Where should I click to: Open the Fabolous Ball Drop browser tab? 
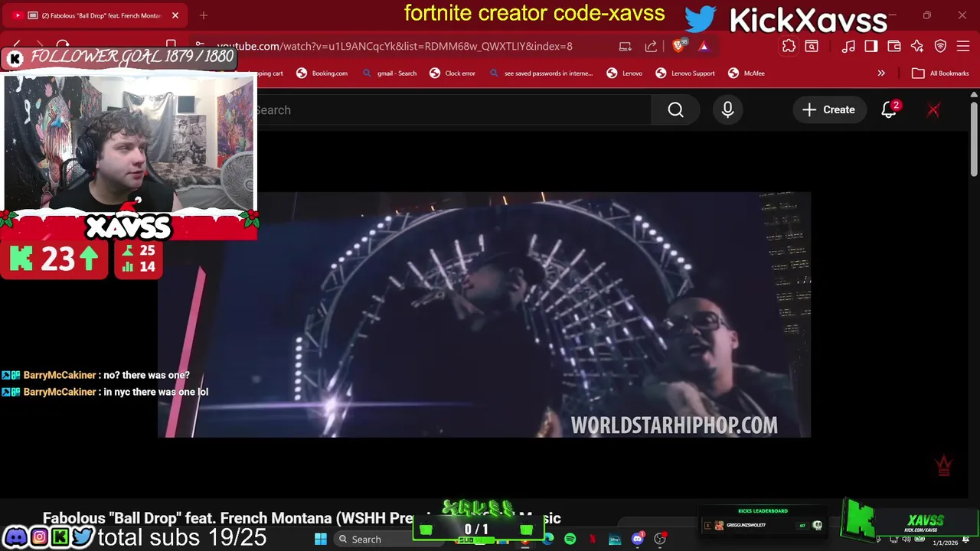(96, 15)
